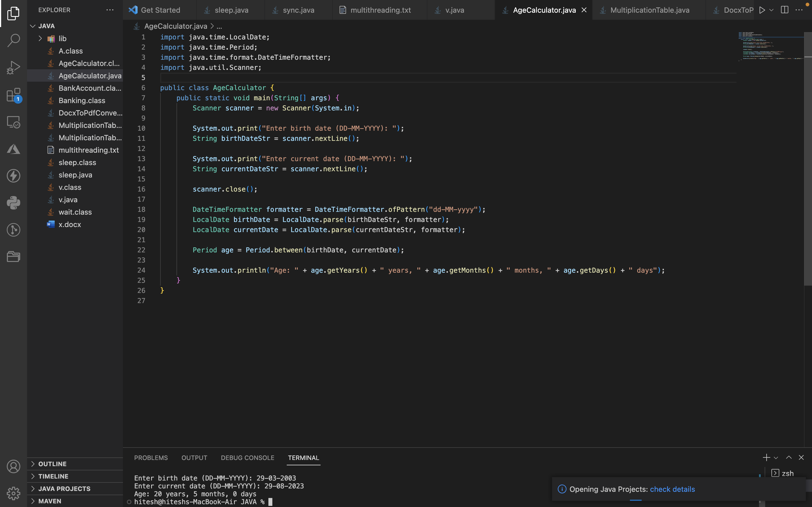
Task: Maximize the terminal panel size
Action: pyautogui.click(x=789, y=457)
